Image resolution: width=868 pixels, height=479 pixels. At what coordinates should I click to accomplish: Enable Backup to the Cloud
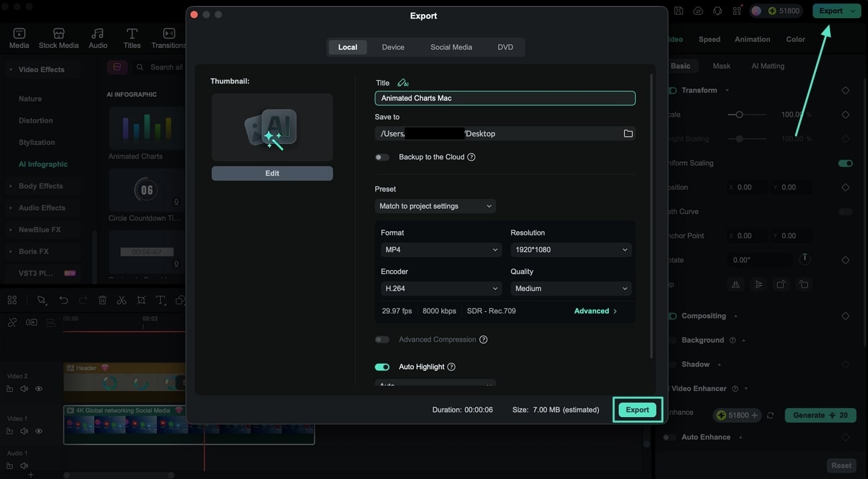tap(382, 157)
